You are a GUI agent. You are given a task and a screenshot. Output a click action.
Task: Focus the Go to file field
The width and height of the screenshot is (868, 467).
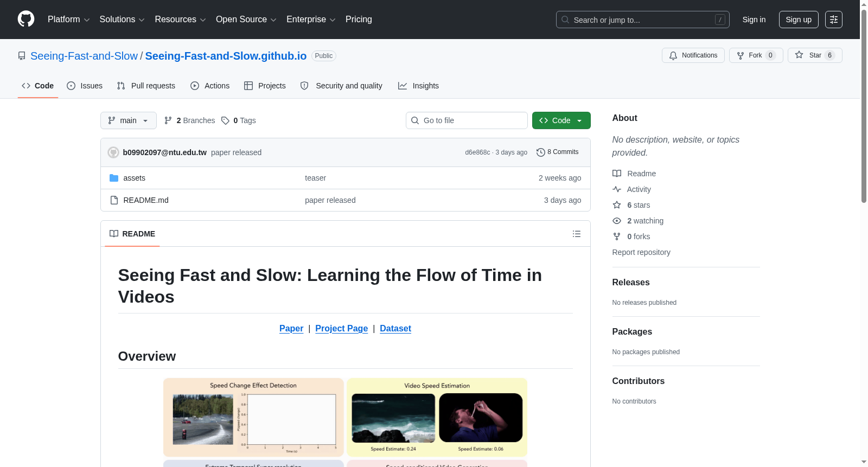[467, 120]
